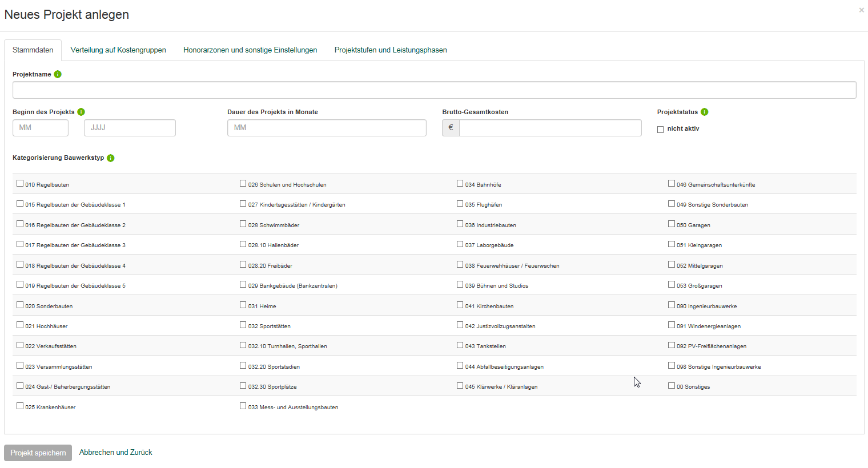Click the Projektstatus info icon
The height and width of the screenshot is (468, 868).
(704, 112)
